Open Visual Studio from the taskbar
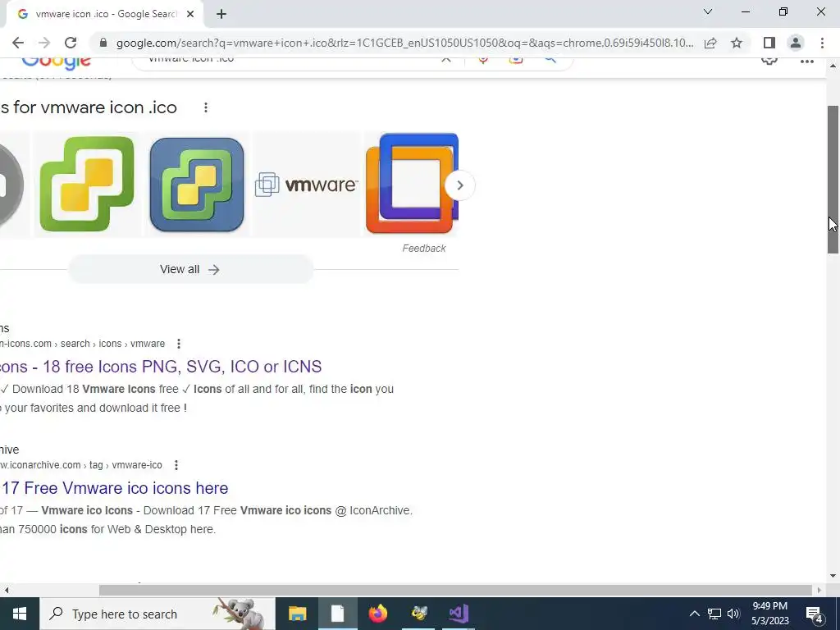The width and height of the screenshot is (840, 630). coord(459,614)
